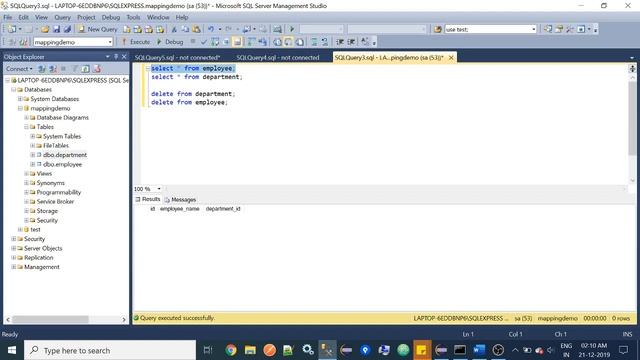Close the SQLQuery3.sql tab

tap(451, 58)
